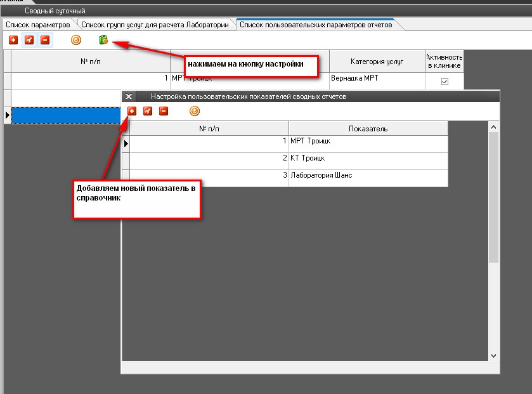Click the add record button in main toolbar
Screen dimensions: 532x394
[13, 40]
